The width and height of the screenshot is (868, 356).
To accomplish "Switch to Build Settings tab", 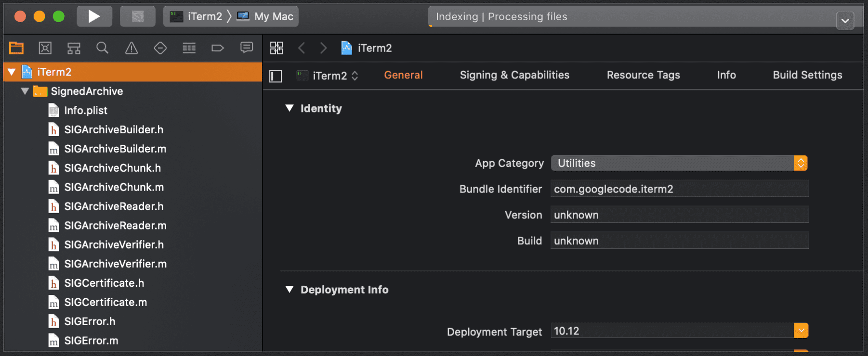I will (807, 75).
